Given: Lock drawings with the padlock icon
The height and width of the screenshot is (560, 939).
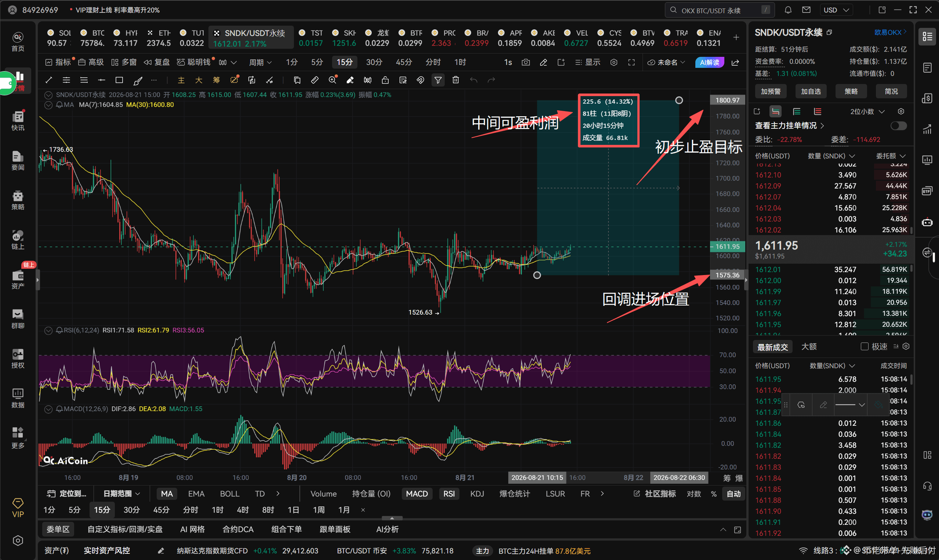Looking at the screenshot, I should tap(385, 80).
